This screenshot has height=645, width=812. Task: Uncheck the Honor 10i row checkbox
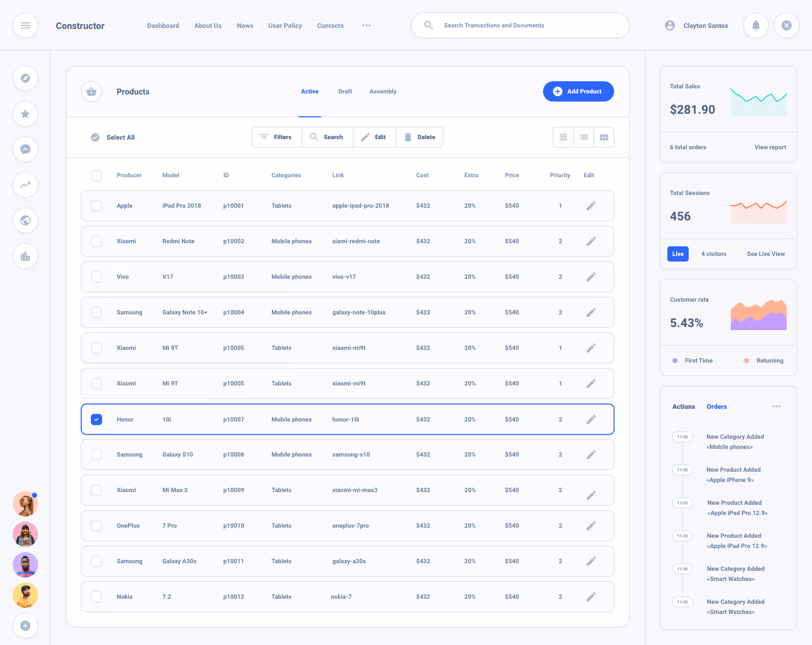[x=96, y=420]
